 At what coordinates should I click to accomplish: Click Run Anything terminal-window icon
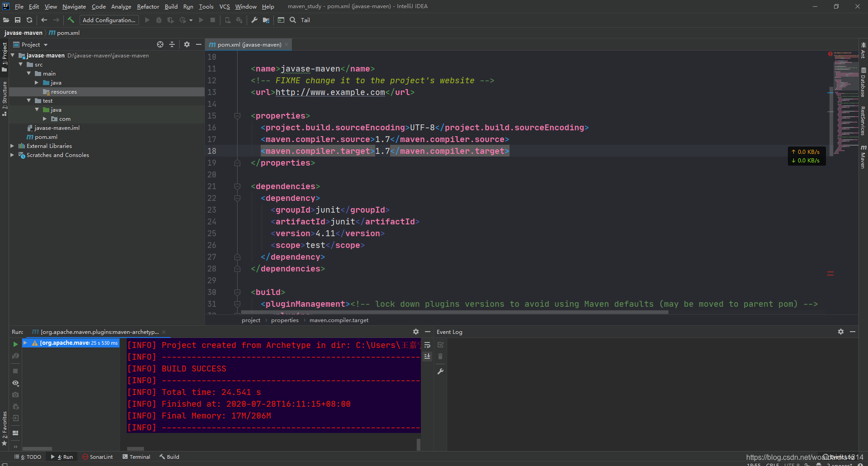click(281, 20)
